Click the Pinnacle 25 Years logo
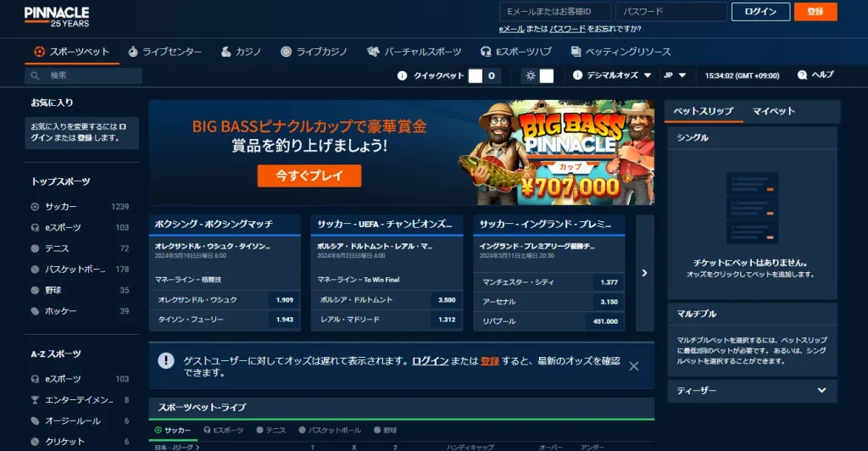This screenshot has height=451, width=868. 56,16
